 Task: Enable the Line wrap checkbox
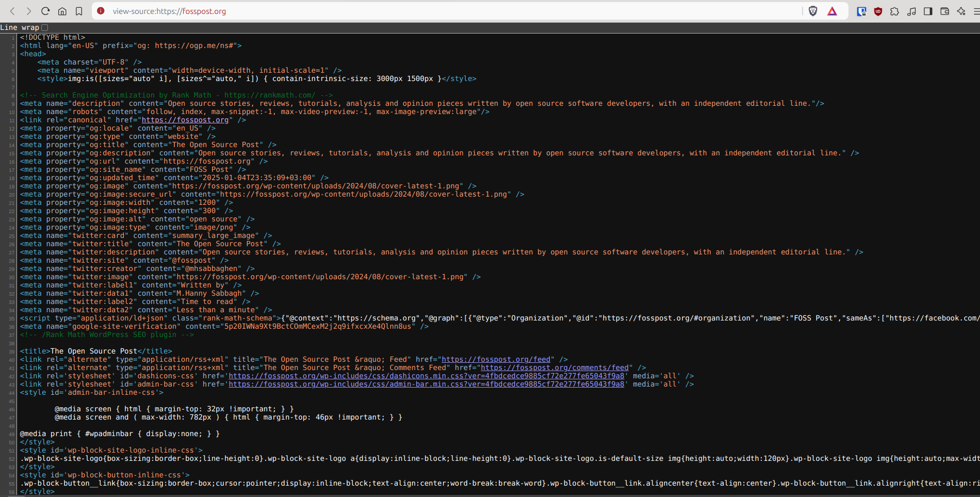point(45,27)
